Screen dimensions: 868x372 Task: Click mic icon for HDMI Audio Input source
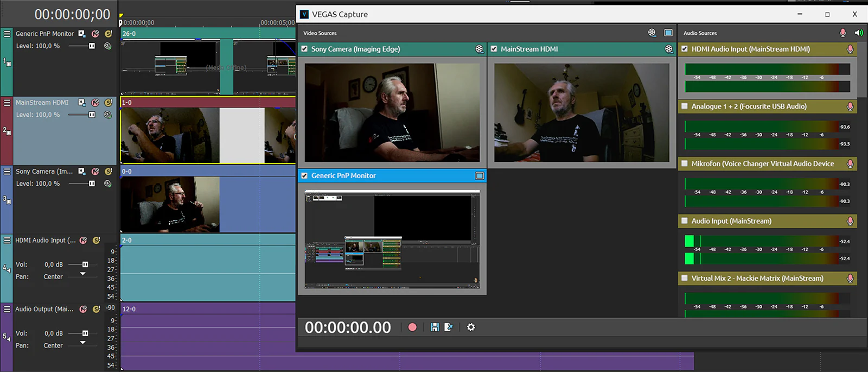(850, 49)
